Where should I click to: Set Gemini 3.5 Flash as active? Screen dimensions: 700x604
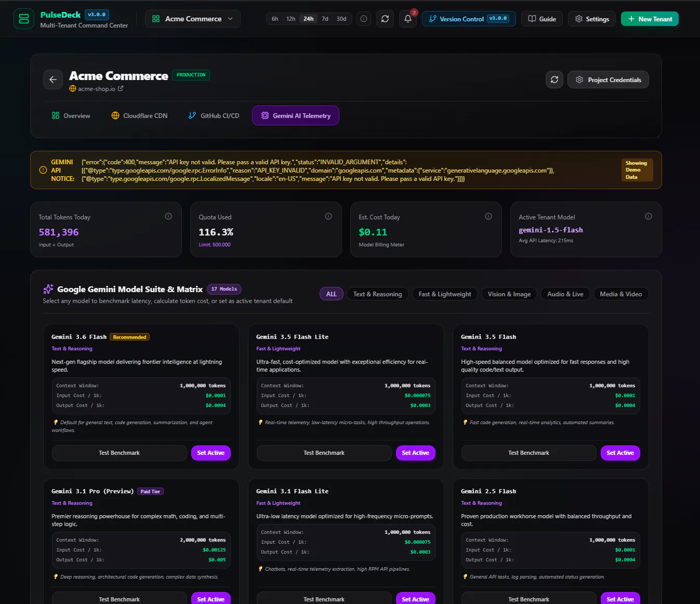[x=620, y=453]
